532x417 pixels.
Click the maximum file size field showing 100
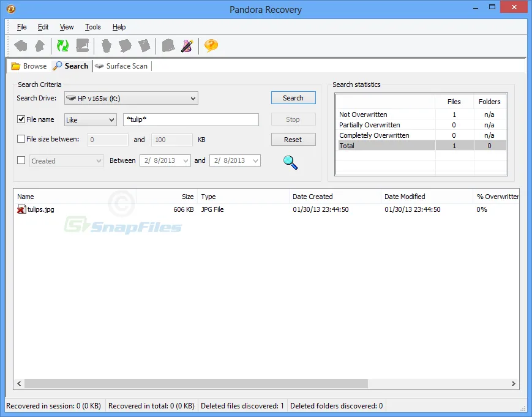(x=171, y=140)
